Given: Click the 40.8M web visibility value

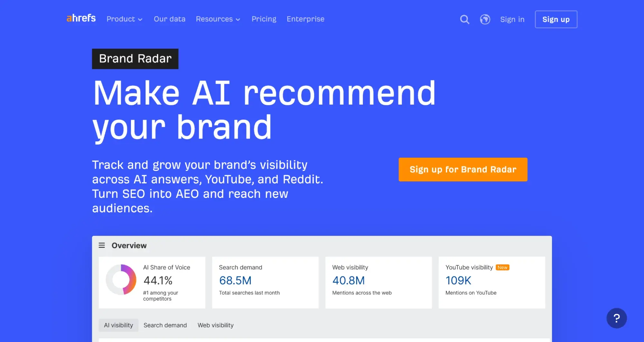Looking at the screenshot, I should point(349,281).
